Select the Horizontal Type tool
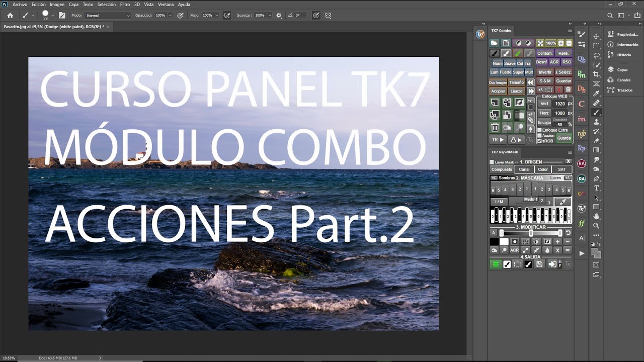Screen dimensions: 644x362 [x=596, y=188]
